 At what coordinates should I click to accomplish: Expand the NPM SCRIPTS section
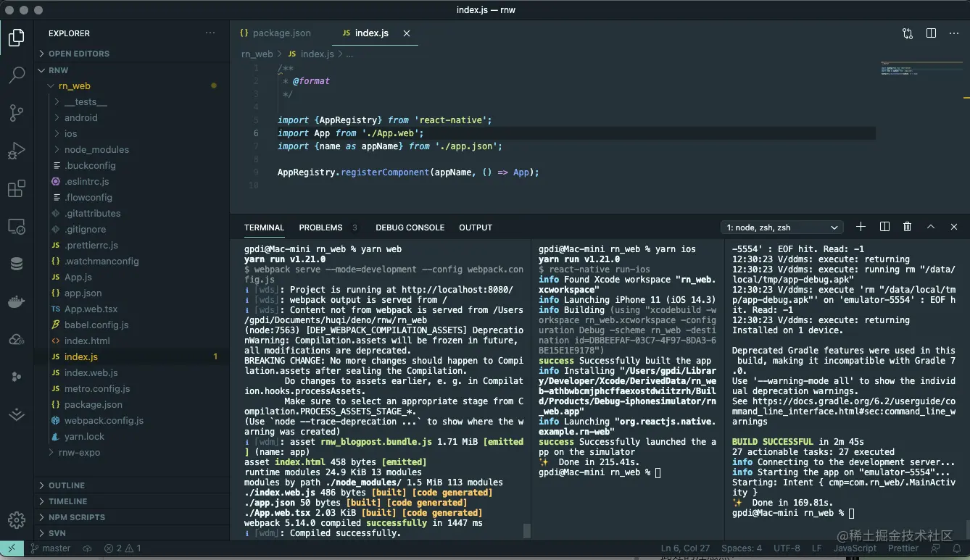[x=132, y=517]
